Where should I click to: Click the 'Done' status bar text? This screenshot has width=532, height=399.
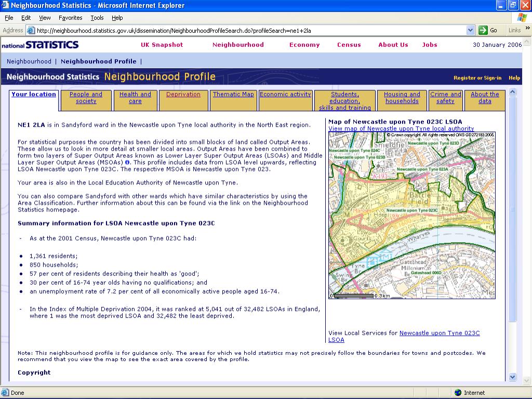[x=17, y=393]
